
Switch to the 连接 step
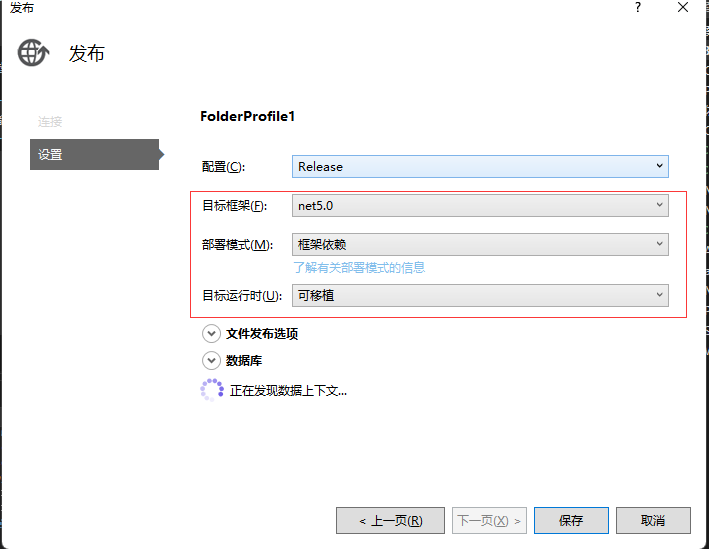[x=50, y=122]
